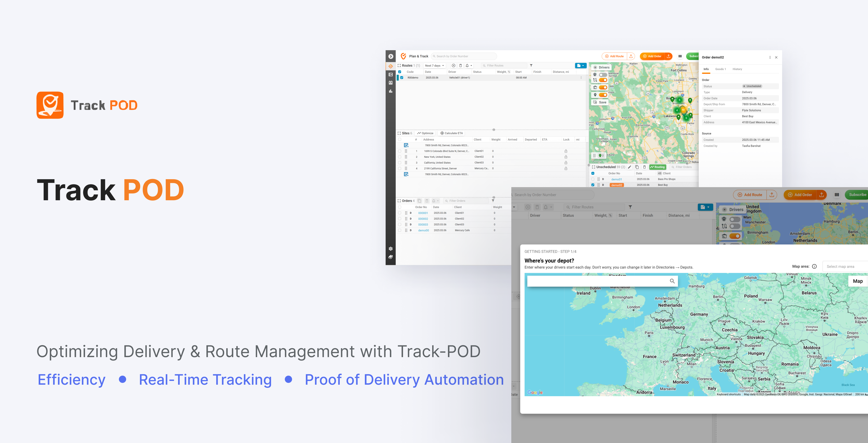This screenshot has width=868, height=443.
Task: Open the contacts directory sidebar icon
Action: pyautogui.click(x=391, y=82)
